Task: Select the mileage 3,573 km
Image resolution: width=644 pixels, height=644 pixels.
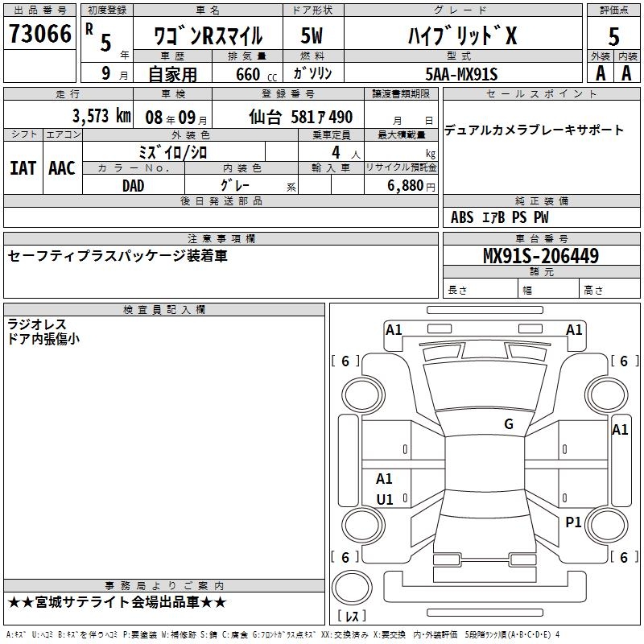Action: pos(101,116)
